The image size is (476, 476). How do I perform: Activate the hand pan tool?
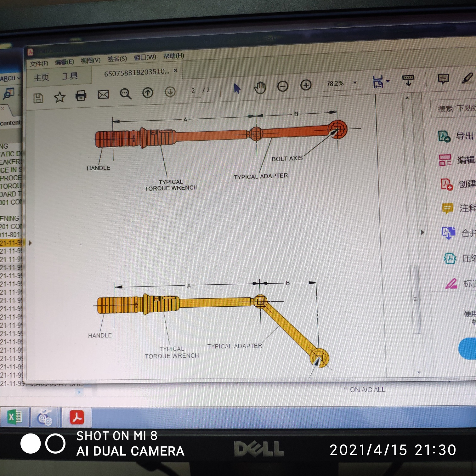click(x=260, y=87)
